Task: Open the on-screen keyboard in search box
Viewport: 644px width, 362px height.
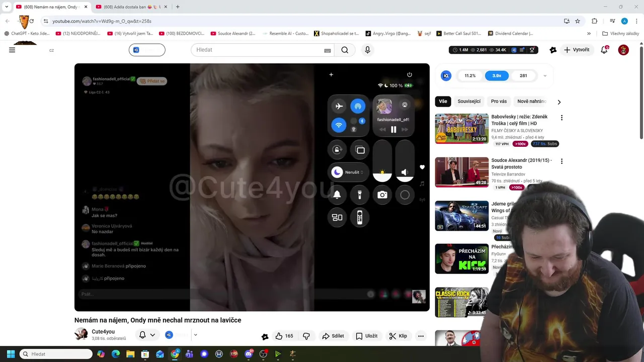Action: pos(328,50)
